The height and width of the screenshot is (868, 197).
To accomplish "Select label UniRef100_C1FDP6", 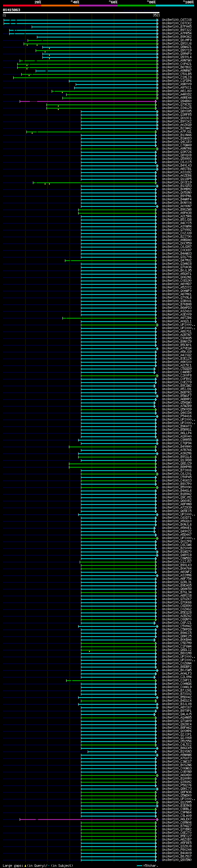I will [176, 81].
